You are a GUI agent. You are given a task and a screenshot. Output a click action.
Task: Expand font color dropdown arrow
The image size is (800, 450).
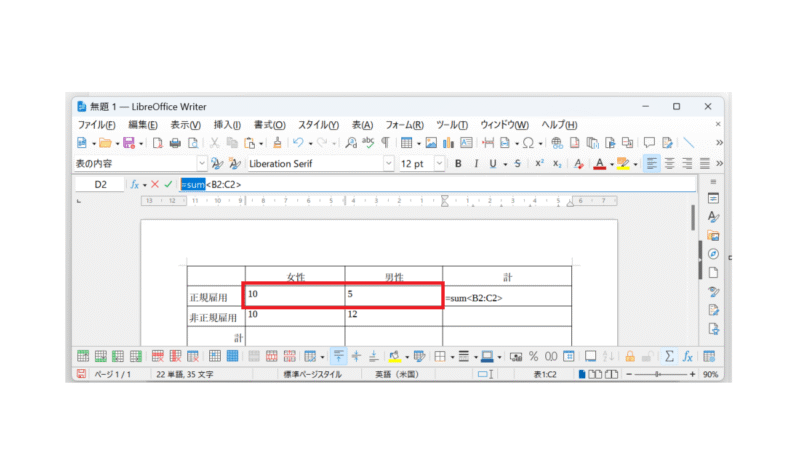tap(611, 164)
